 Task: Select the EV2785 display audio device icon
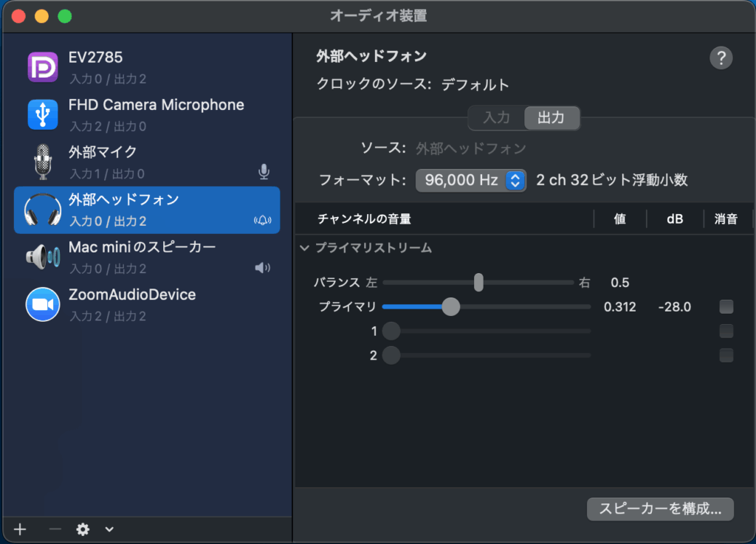(x=43, y=67)
